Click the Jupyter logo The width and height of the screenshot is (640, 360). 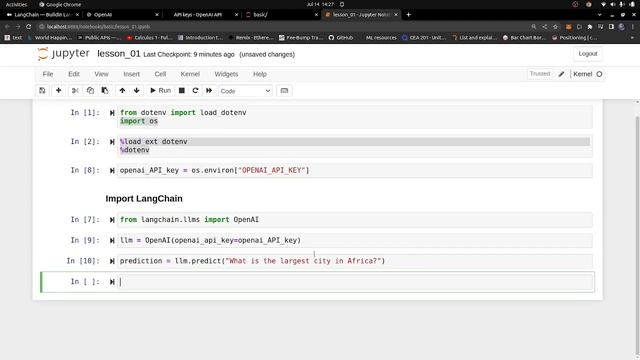tap(63, 54)
